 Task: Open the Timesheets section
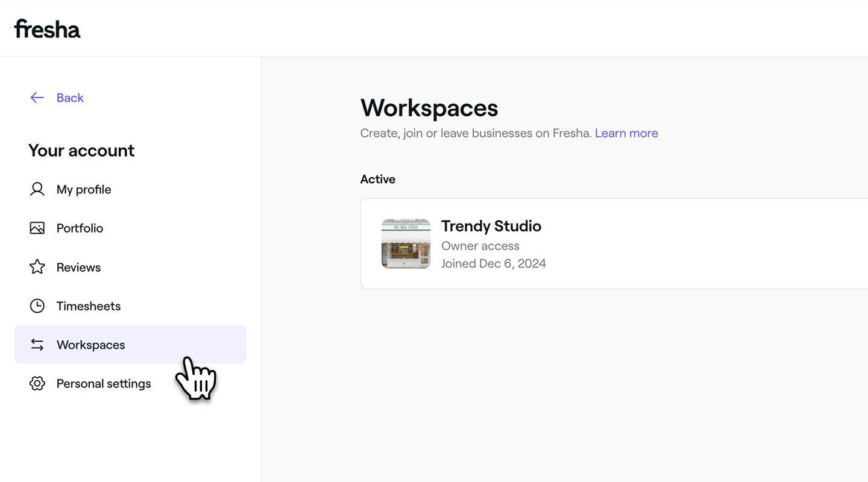click(x=89, y=306)
